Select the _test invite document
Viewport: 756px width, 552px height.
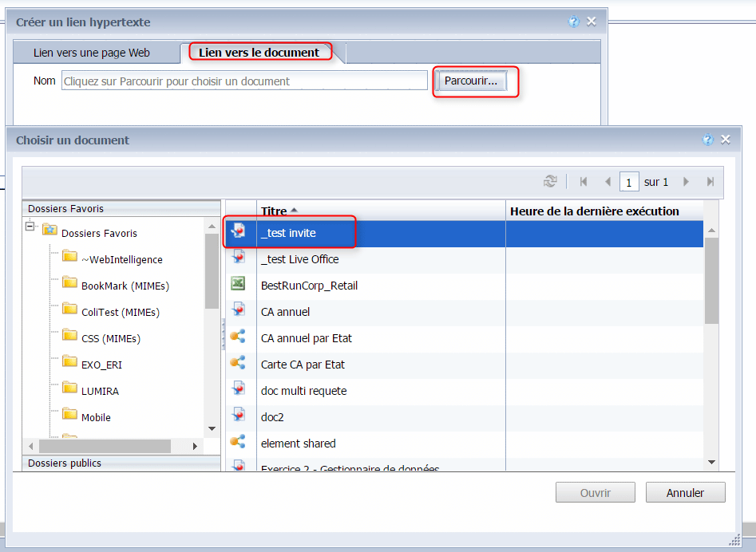click(288, 233)
